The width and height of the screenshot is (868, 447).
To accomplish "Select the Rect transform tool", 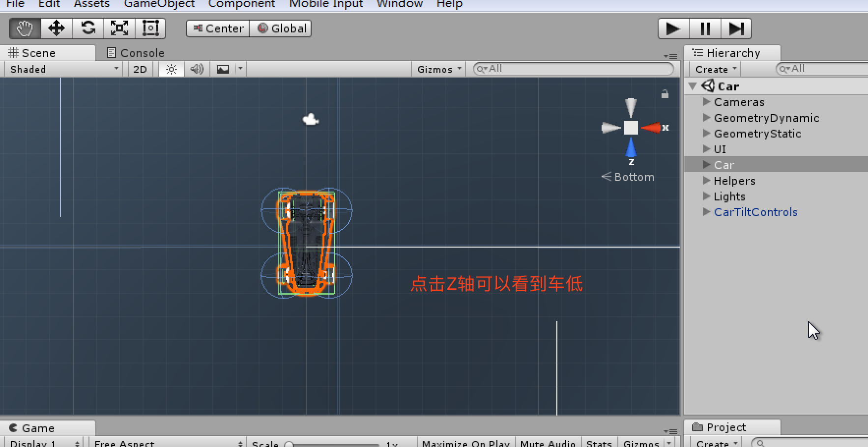I will [150, 28].
